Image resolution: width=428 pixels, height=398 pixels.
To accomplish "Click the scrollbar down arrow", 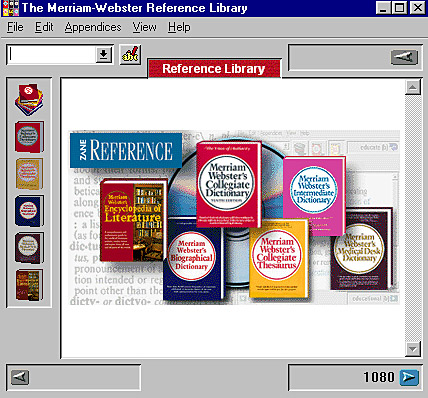I will point(413,349).
